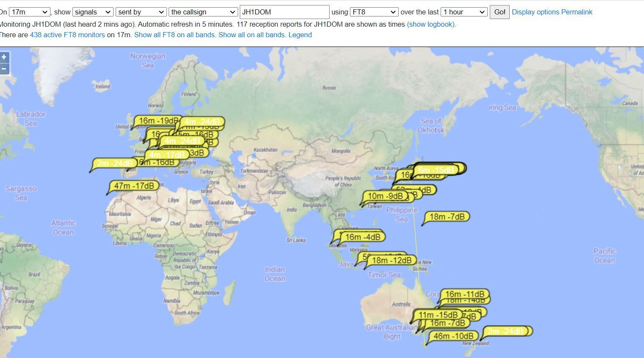Open '438 active FT8 monitors' link
This screenshot has height=358, width=644.
67,35
